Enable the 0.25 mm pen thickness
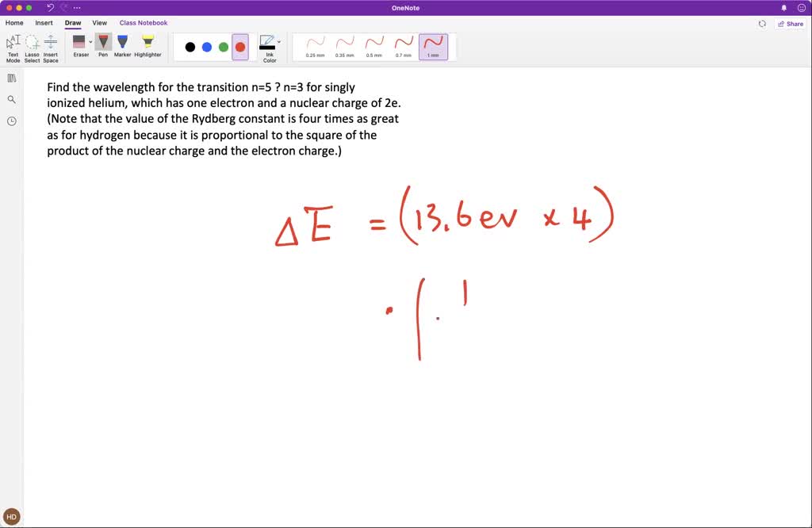Viewport: 812px width, 528px height. (314, 44)
